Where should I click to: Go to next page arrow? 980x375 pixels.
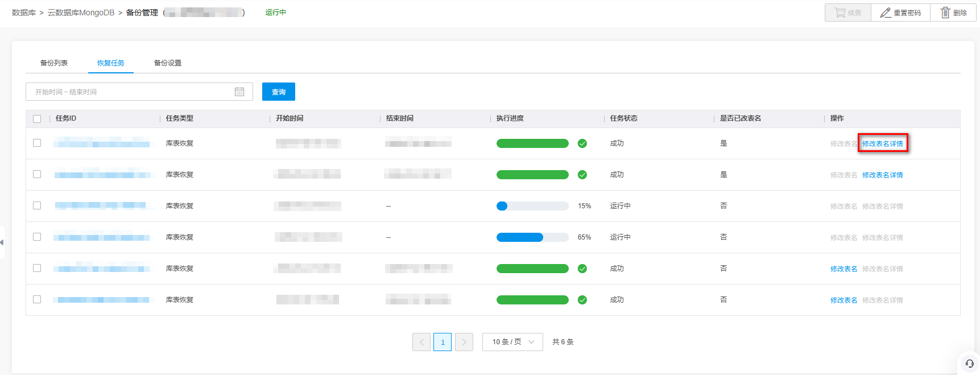click(464, 342)
